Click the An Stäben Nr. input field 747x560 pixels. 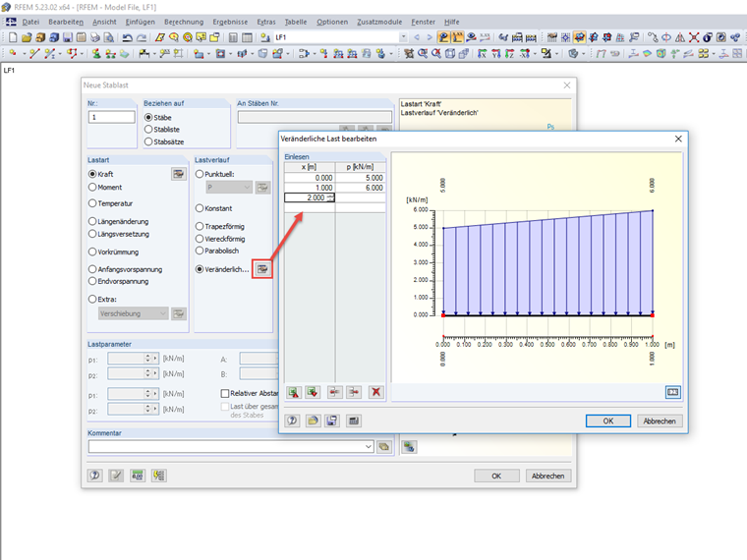[x=315, y=117]
